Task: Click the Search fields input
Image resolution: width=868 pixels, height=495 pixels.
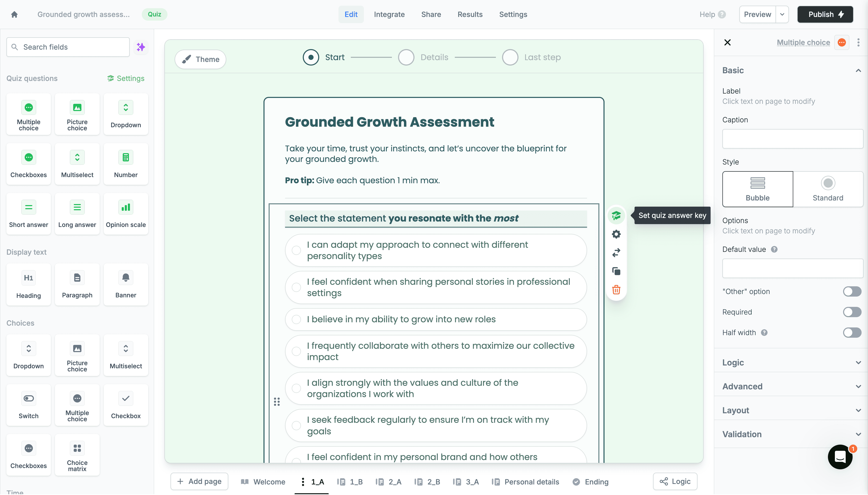Action: click(68, 47)
